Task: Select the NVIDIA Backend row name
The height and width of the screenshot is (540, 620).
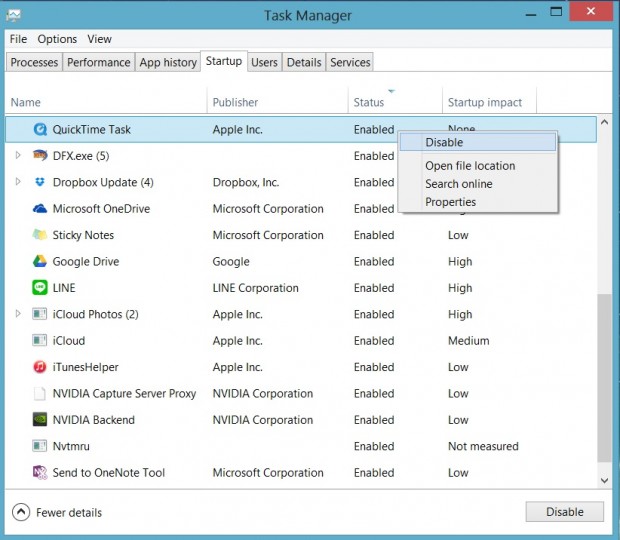Action: coord(94,419)
